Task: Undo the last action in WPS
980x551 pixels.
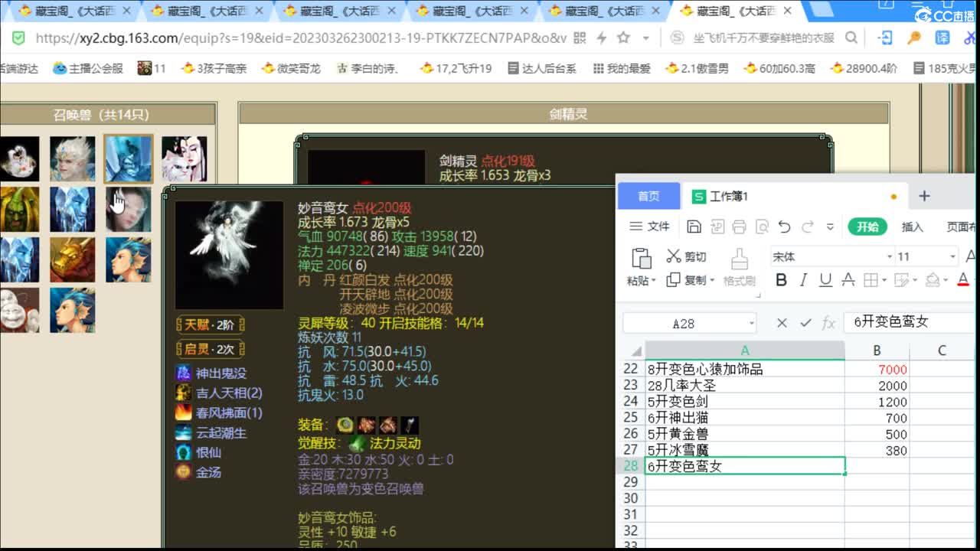Action: pyautogui.click(x=784, y=227)
